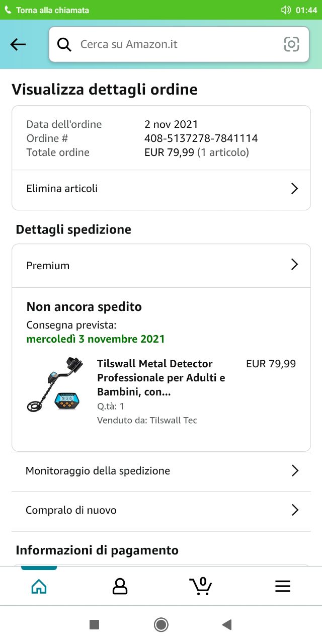Open the hamburger menu

283,586
